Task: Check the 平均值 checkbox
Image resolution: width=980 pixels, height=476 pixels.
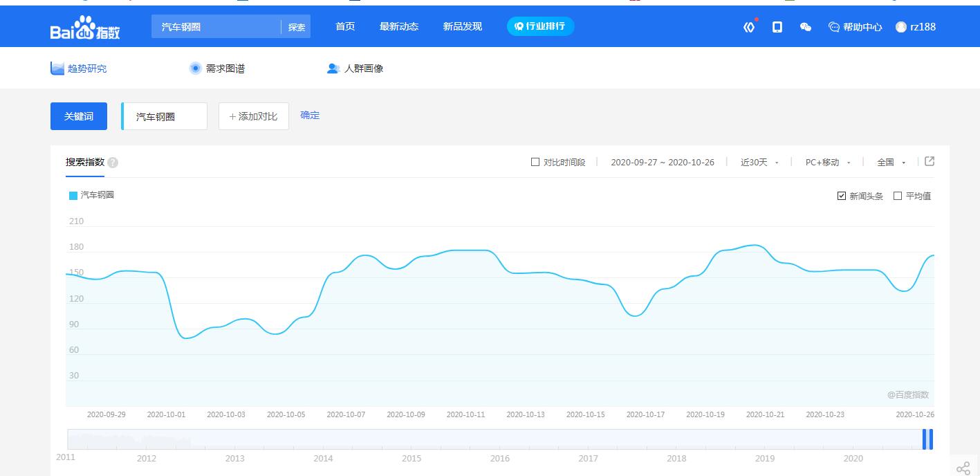Action: (x=898, y=196)
